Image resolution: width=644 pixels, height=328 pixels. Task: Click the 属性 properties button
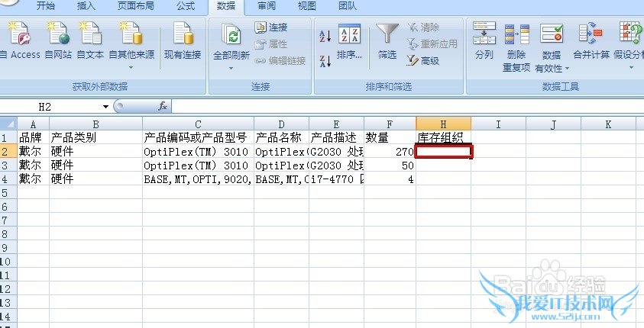click(x=271, y=44)
